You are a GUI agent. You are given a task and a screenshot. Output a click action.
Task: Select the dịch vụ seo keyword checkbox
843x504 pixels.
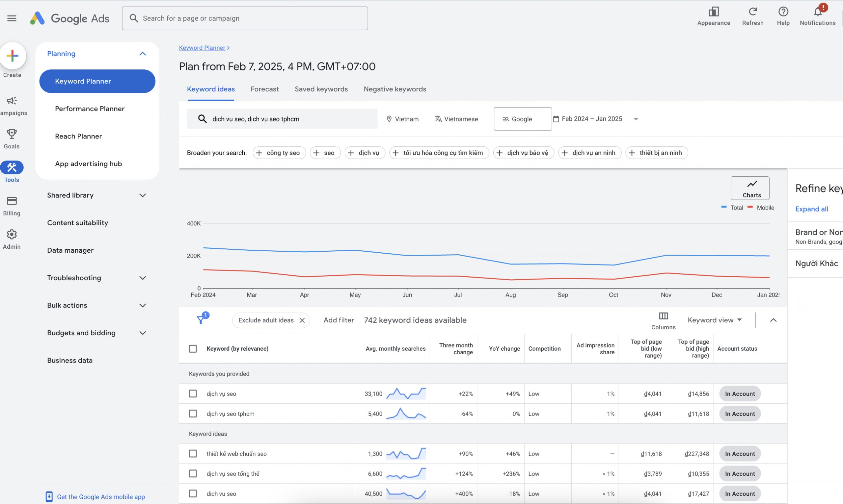pyautogui.click(x=193, y=393)
